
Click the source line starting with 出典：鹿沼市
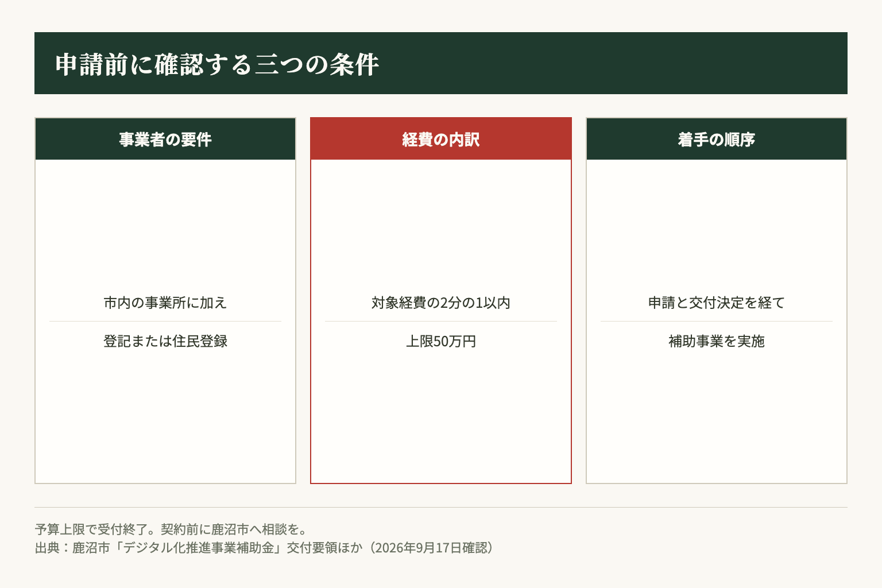coord(265,547)
